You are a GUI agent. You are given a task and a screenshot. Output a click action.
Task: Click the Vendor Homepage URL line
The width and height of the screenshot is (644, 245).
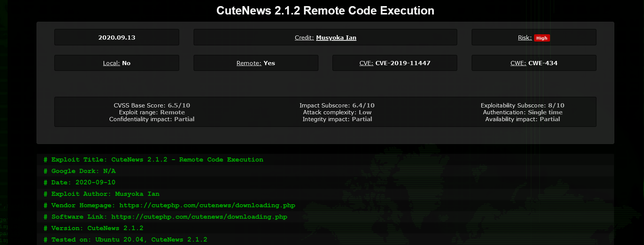pyautogui.click(x=169, y=205)
